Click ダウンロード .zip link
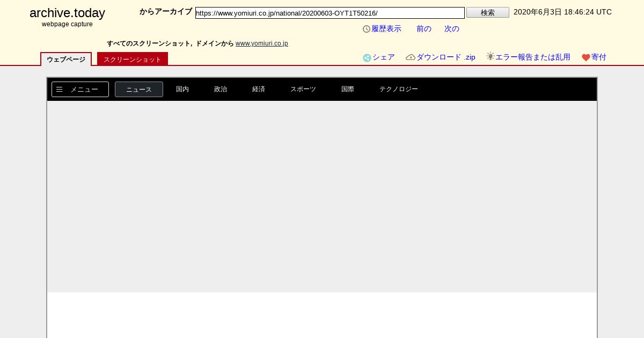The width and height of the screenshot is (644, 338). click(x=446, y=57)
